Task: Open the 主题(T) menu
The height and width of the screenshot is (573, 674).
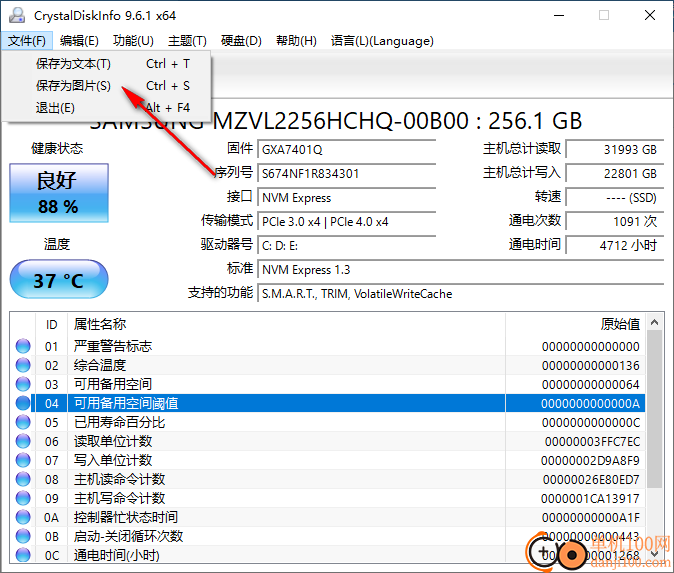Action: coord(187,41)
